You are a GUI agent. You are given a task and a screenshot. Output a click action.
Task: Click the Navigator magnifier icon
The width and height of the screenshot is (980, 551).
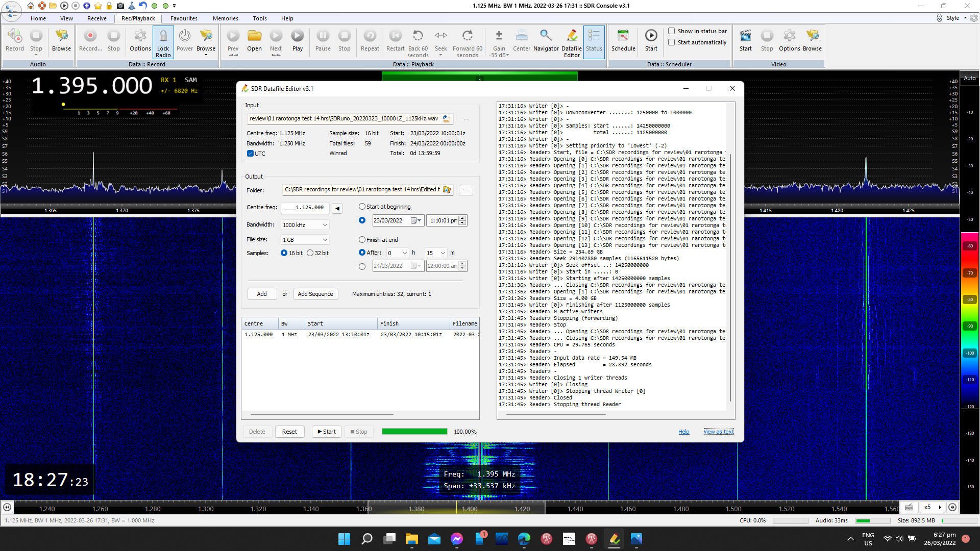click(546, 36)
